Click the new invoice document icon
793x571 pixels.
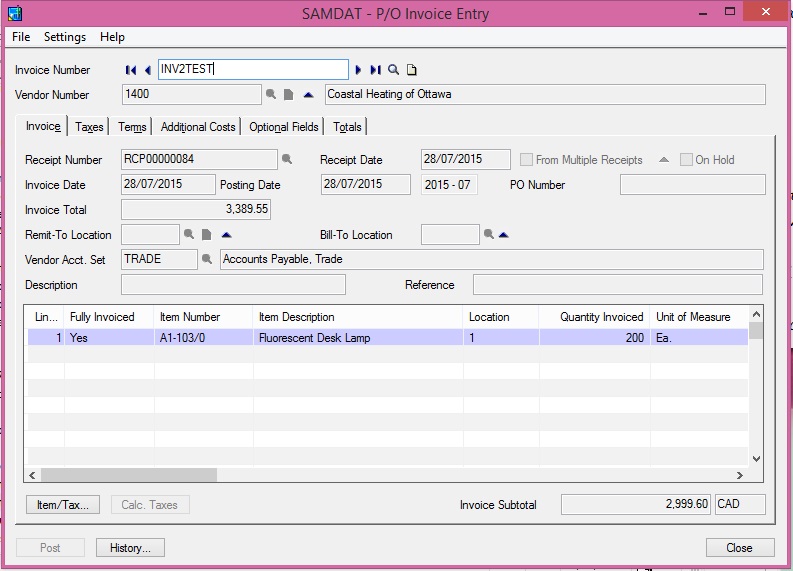point(412,70)
